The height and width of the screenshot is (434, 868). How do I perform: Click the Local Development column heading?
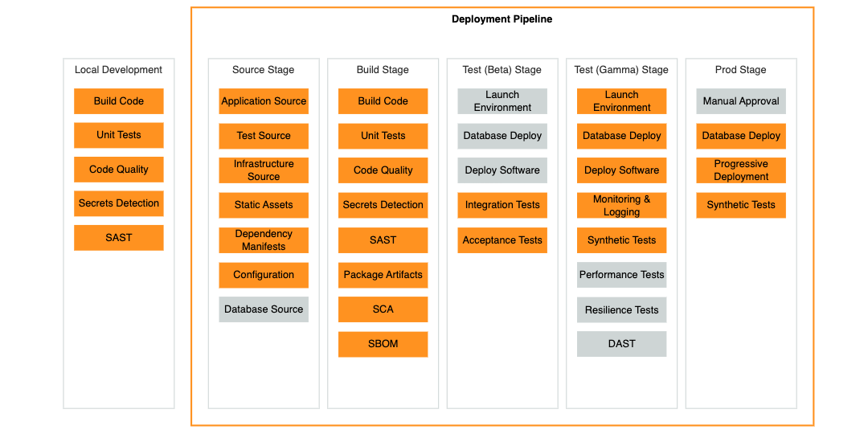point(118,70)
